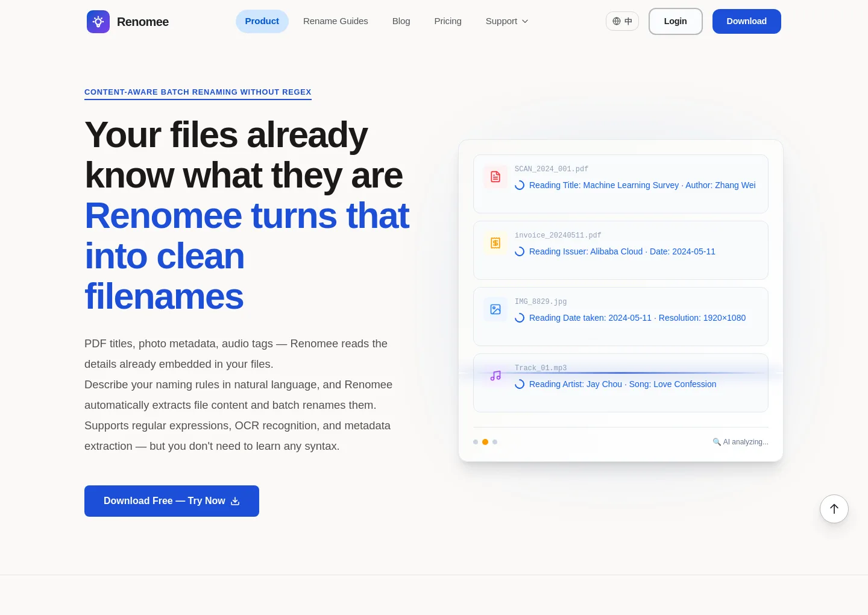Click Download Free — Try Now button
The height and width of the screenshot is (615, 868).
(172, 501)
